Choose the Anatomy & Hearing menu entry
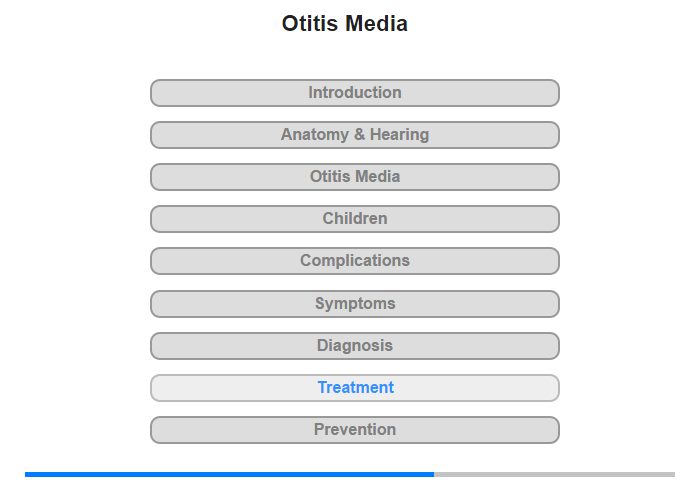 pos(354,135)
